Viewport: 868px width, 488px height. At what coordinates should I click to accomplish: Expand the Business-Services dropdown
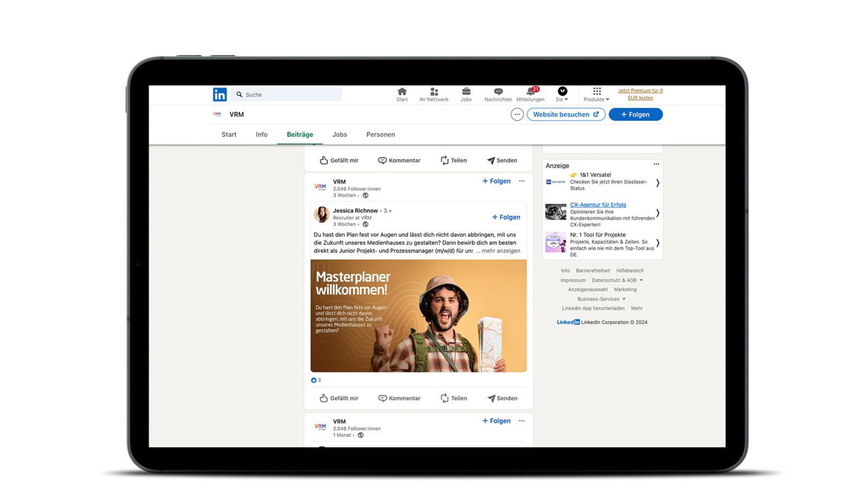tap(602, 299)
